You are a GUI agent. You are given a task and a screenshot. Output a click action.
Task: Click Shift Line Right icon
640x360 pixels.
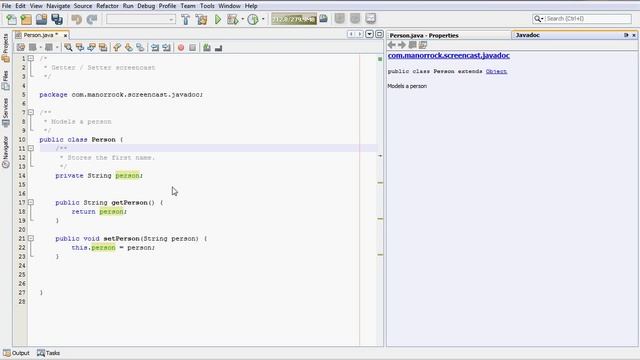click(167, 47)
